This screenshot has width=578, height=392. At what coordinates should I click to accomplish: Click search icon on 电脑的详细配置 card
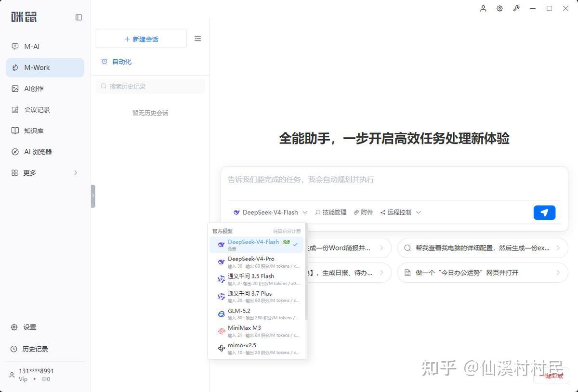tap(407, 248)
